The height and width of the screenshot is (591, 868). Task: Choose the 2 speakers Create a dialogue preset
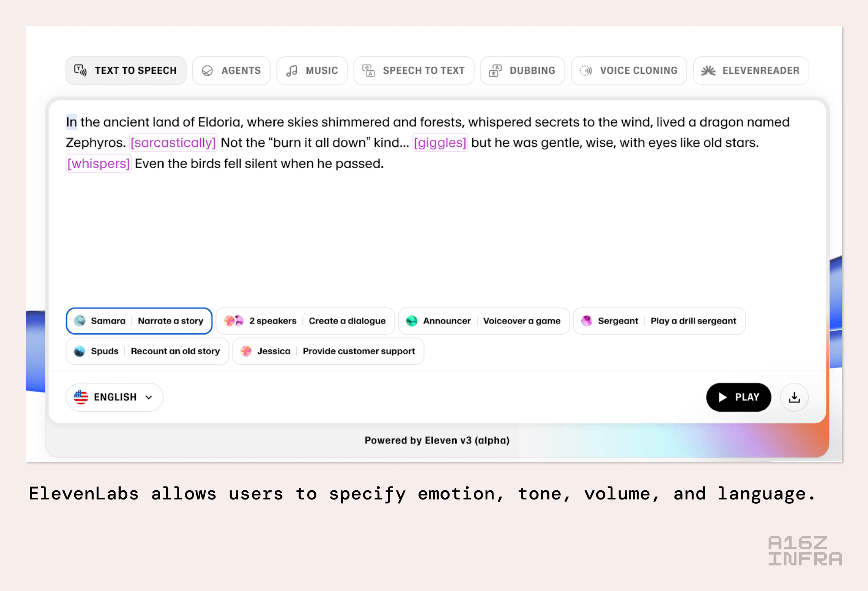coord(305,321)
